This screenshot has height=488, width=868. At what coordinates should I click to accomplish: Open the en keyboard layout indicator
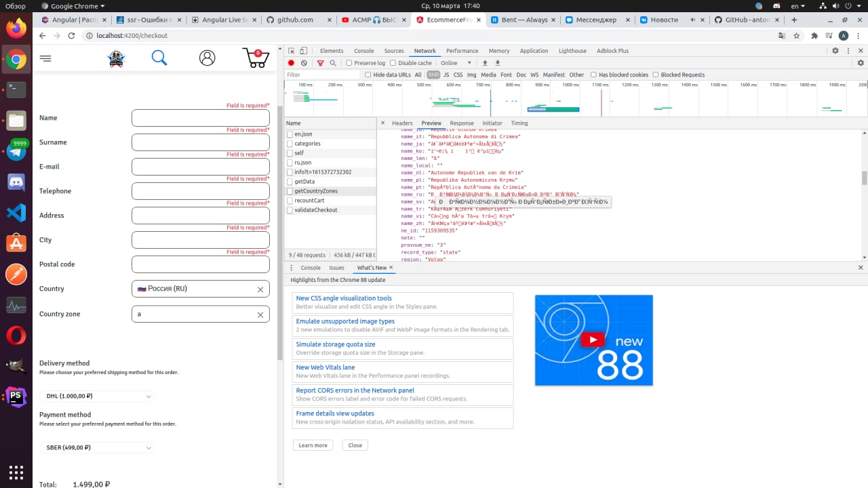click(797, 6)
